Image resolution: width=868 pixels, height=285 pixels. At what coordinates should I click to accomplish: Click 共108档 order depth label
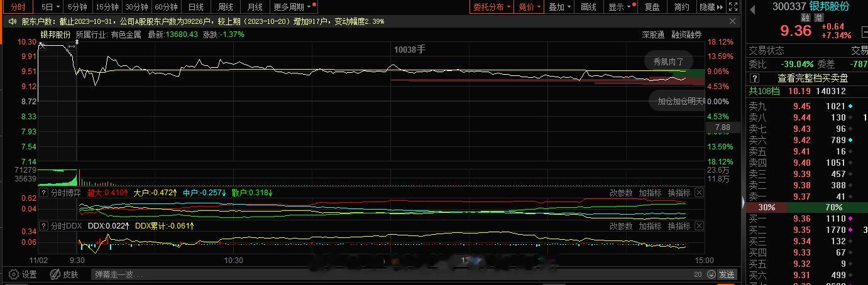[764, 91]
